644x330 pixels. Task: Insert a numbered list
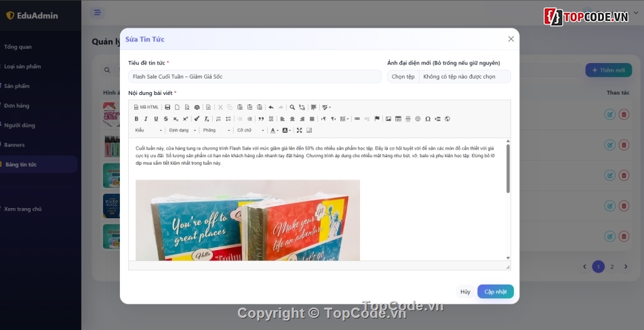218,119
